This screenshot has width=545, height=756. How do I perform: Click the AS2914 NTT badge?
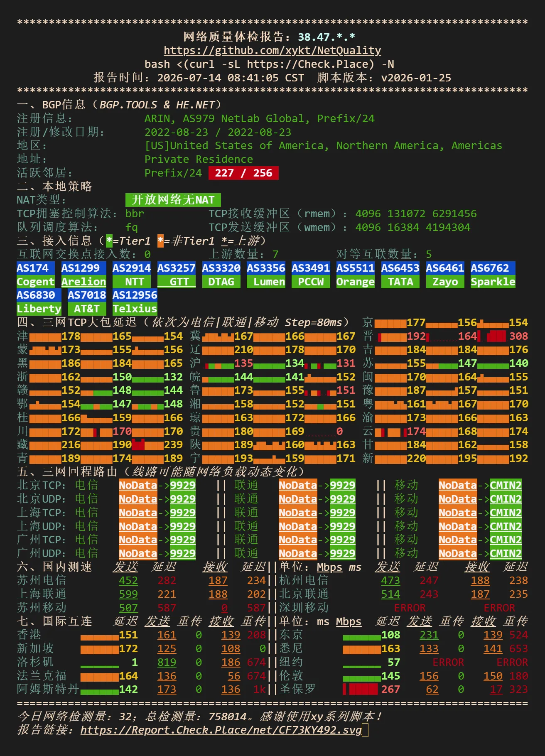click(132, 275)
